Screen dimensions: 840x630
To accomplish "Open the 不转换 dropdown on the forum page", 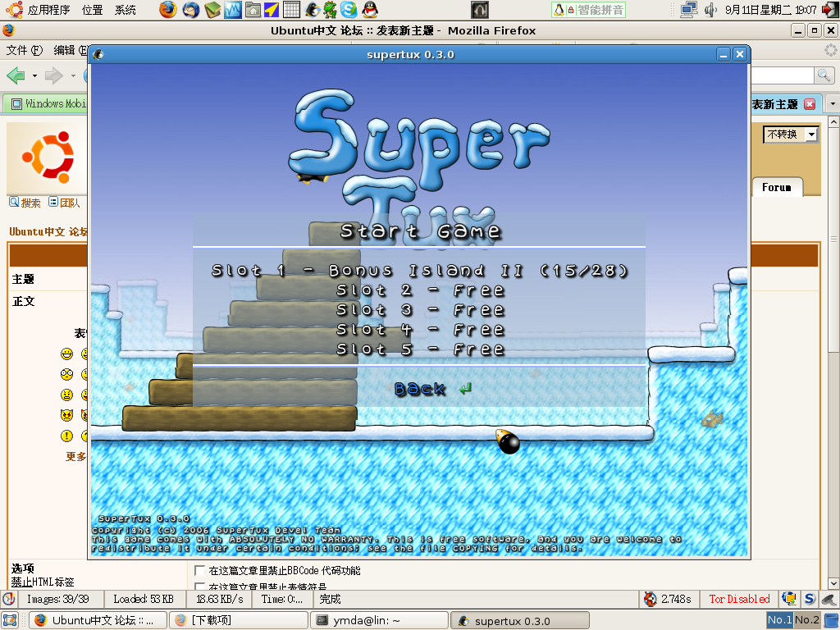I will coord(791,134).
